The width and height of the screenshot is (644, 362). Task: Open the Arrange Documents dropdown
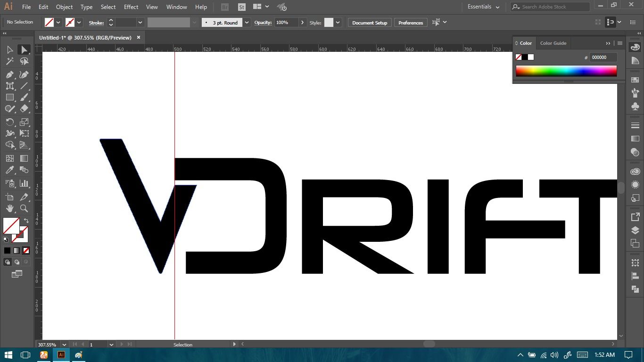(x=261, y=7)
